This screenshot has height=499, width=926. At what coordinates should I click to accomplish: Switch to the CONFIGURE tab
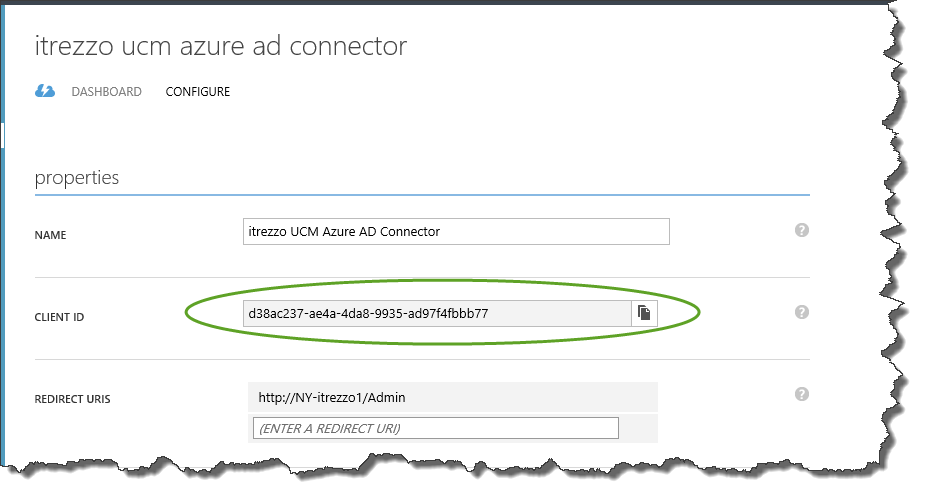pos(198,92)
